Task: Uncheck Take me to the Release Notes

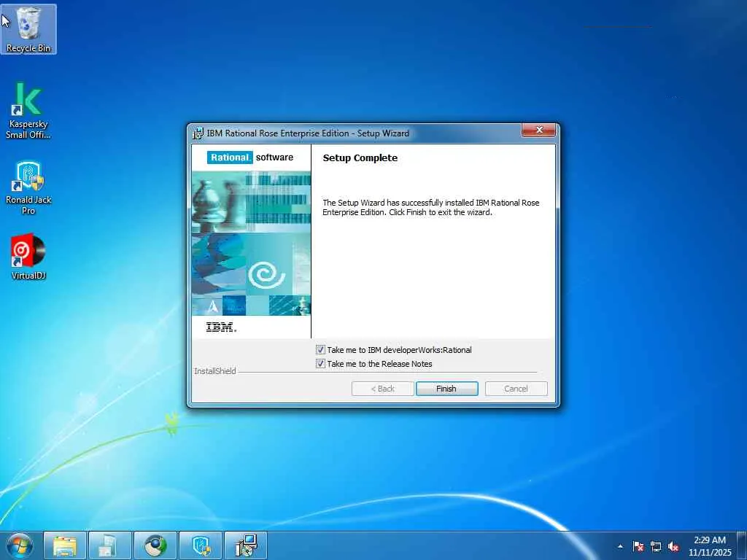Action: 321,364
